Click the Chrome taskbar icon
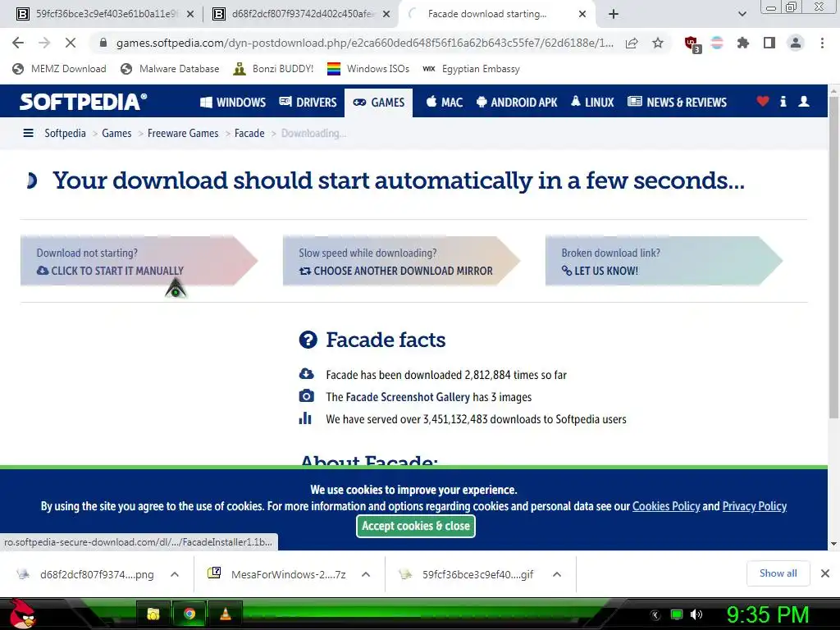 (x=189, y=614)
